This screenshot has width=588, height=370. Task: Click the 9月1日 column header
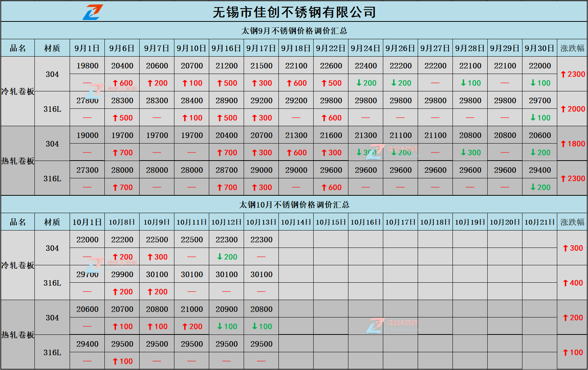click(x=87, y=48)
